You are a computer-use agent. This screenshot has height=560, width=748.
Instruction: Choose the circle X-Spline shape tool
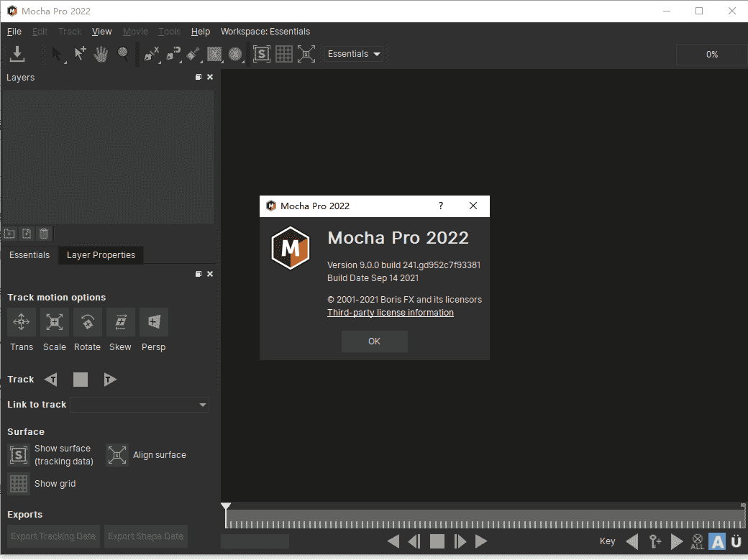[235, 54]
